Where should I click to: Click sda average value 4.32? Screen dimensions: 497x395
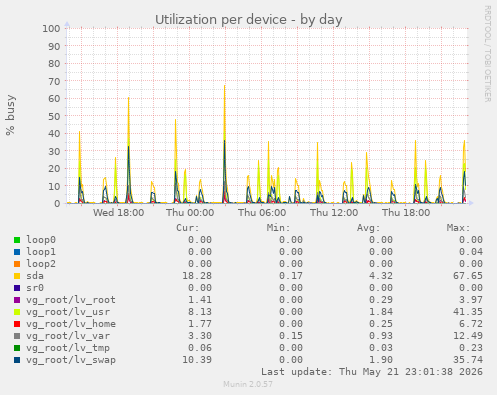(x=381, y=276)
